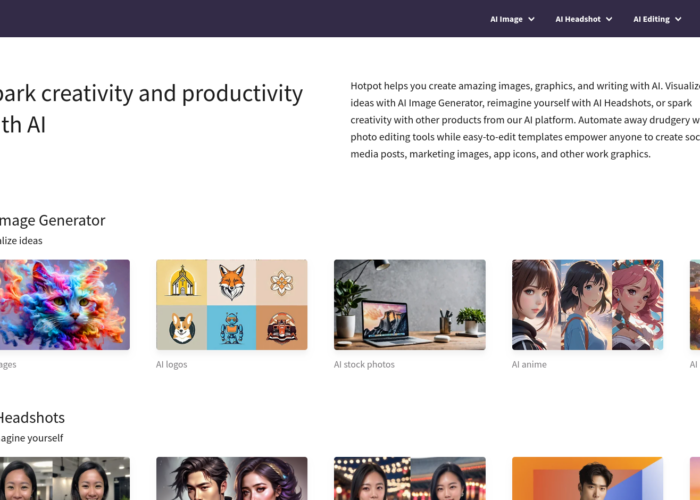Expand the chevron next to AI Editing
The width and height of the screenshot is (700, 500).
[x=678, y=19]
